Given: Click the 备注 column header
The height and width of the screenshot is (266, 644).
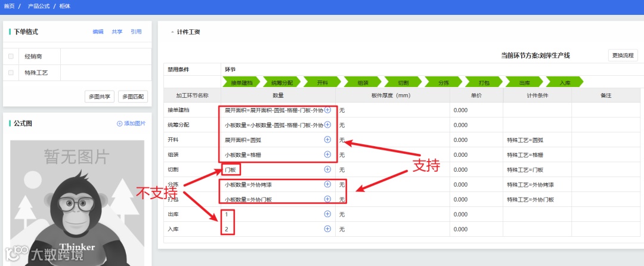Looking at the screenshot, I should [606, 95].
